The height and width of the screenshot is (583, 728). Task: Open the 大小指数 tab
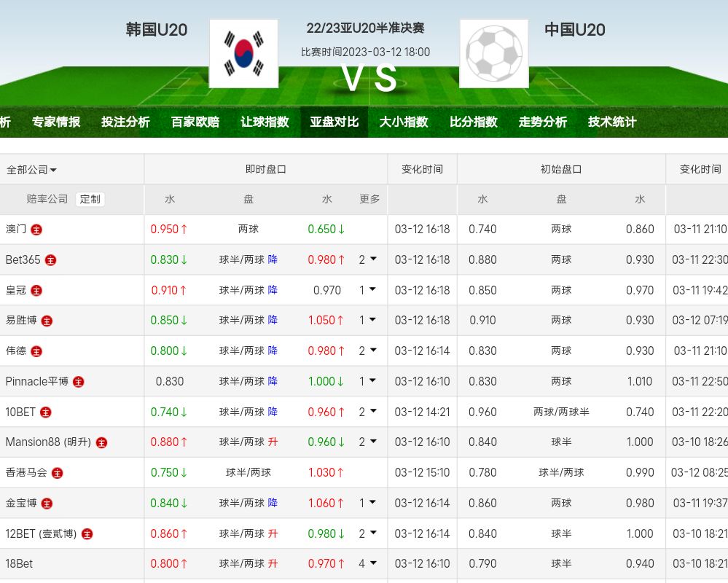point(404,122)
